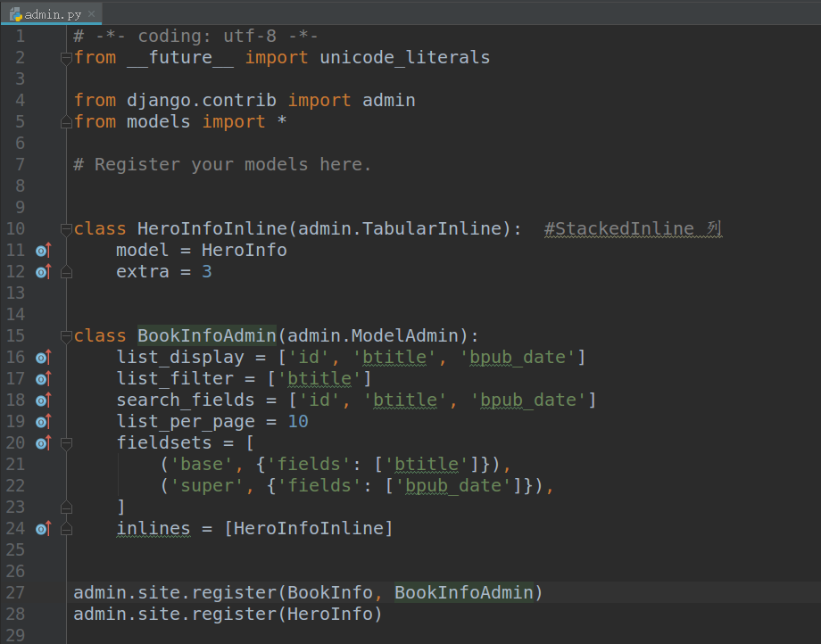Click the 'models' module name on line 5
The width and height of the screenshot is (821, 644).
coord(158,122)
